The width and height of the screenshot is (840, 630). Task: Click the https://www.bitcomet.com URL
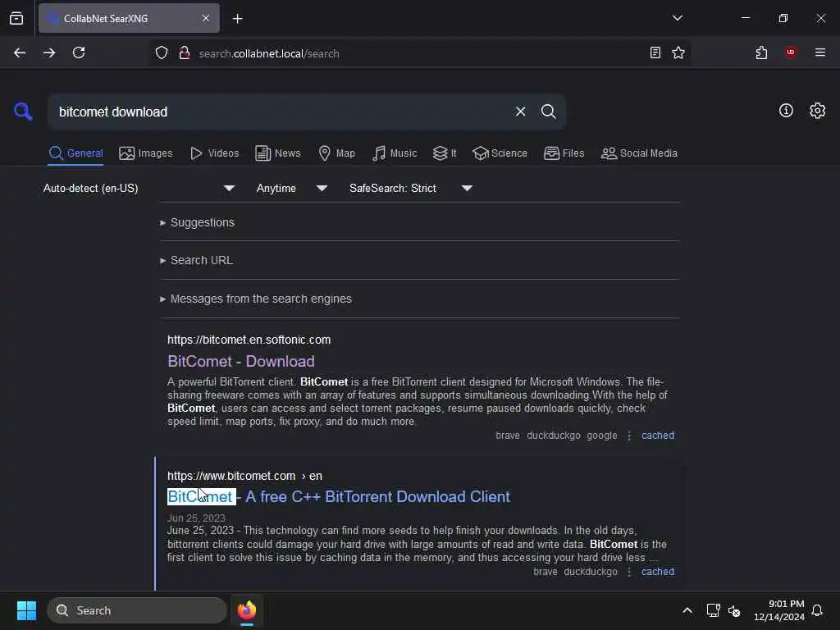pos(231,476)
